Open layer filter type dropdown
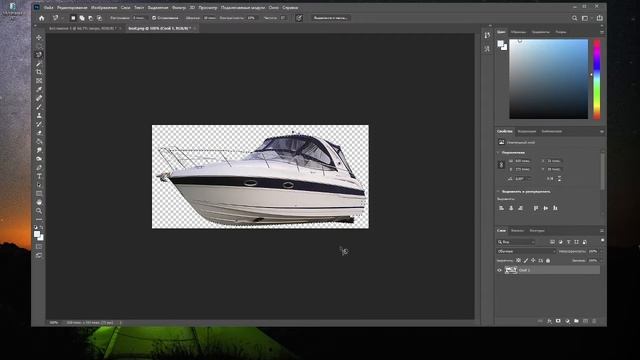The height and width of the screenshot is (360, 640). pos(516,242)
